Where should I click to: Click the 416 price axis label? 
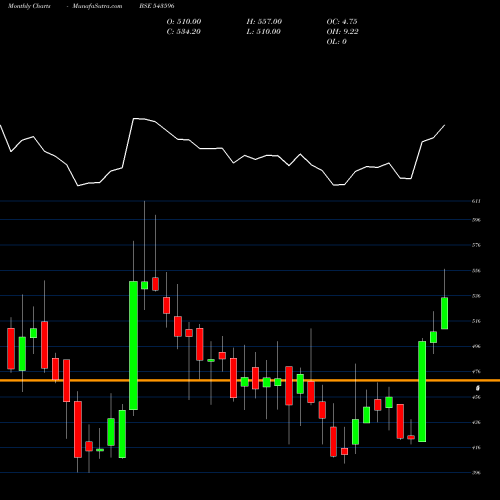tap(476, 448)
